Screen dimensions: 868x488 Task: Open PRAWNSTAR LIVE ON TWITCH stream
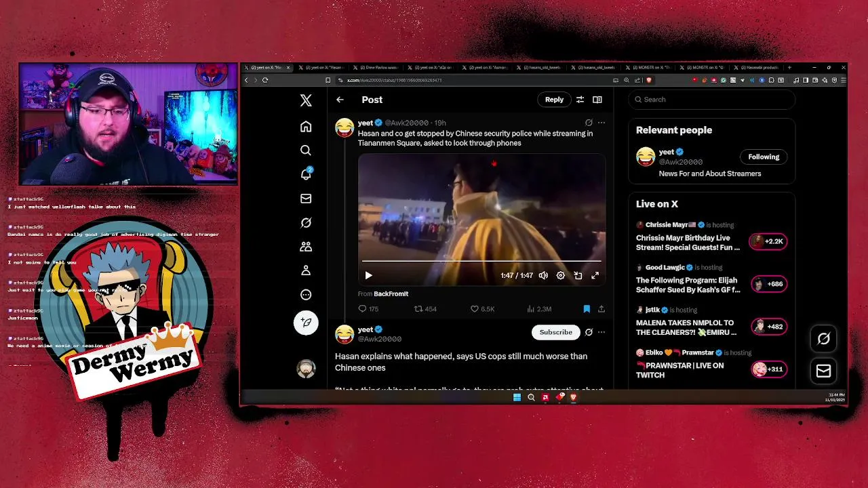point(679,370)
